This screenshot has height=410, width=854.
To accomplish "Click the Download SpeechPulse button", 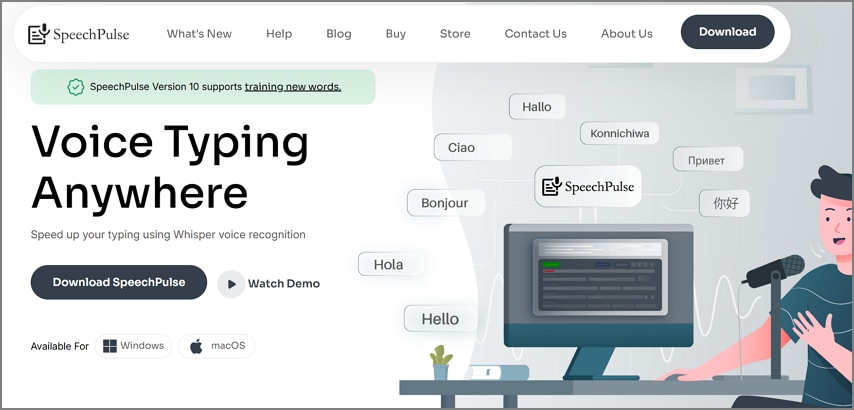I will pyautogui.click(x=119, y=282).
